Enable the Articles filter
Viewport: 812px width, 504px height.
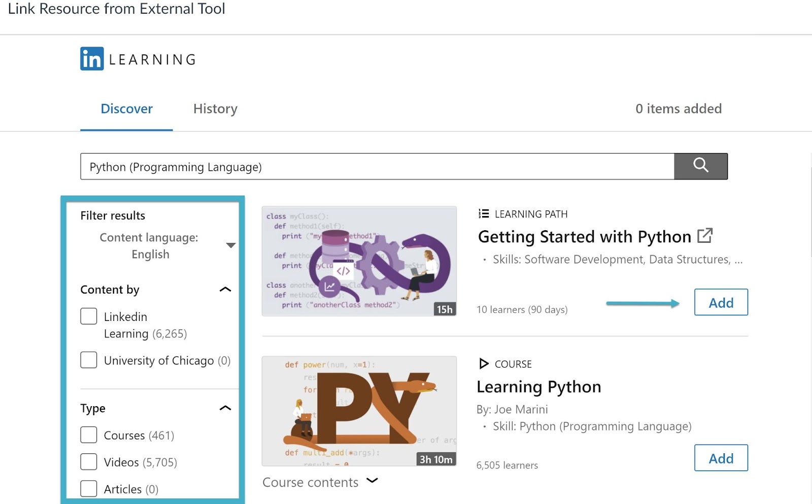click(88, 488)
